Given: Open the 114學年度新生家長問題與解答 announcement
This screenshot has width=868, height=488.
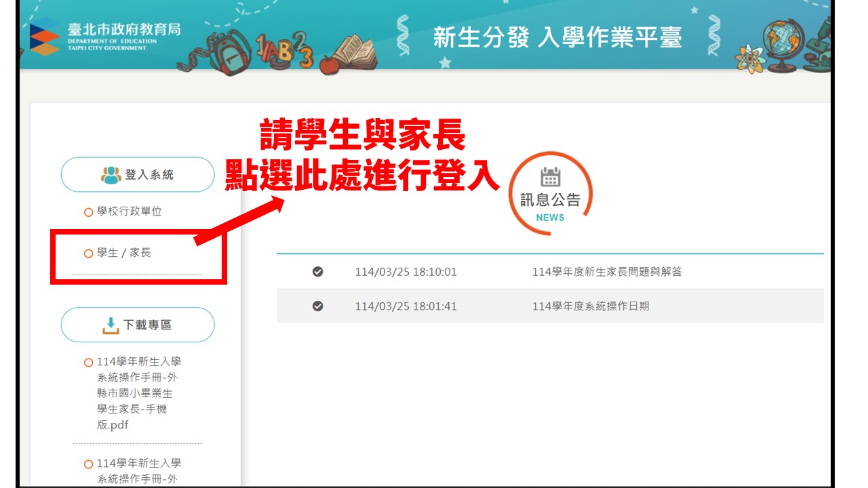Looking at the screenshot, I should coord(607,272).
